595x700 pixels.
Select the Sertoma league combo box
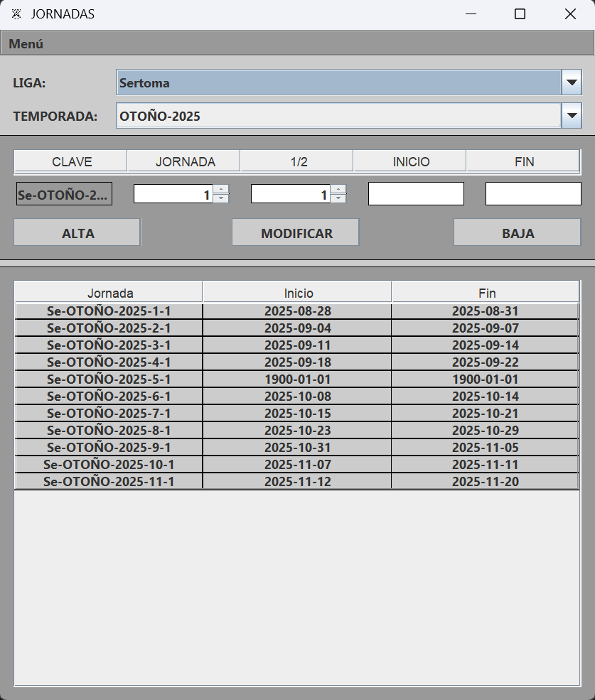[338, 82]
